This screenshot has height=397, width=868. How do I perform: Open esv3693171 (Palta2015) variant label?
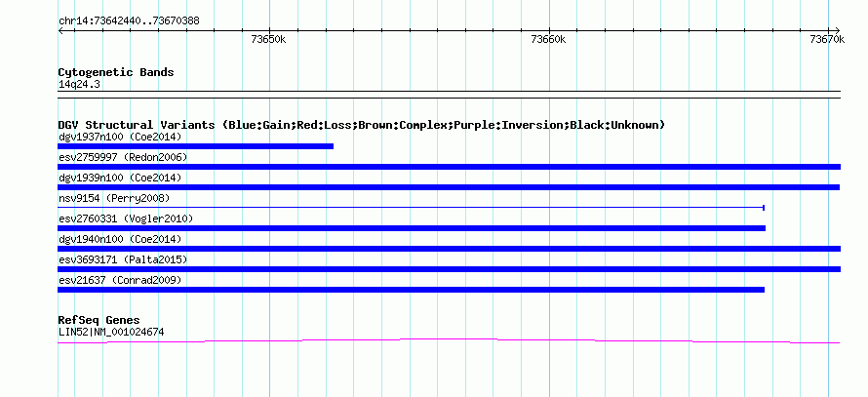[123, 259]
